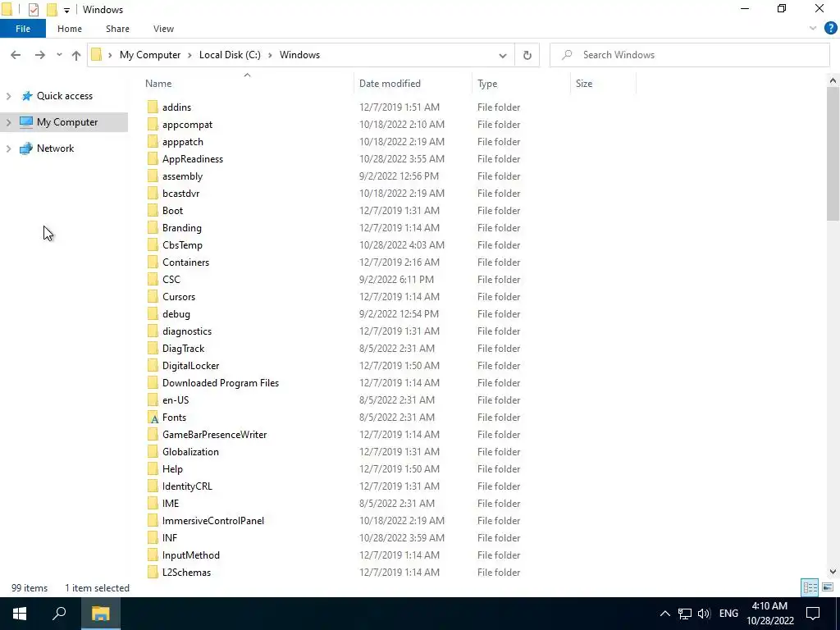Image resolution: width=840 pixels, height=630 pixels.
Task: Select the DigitalLocker folder name
Action: point(190,365)
